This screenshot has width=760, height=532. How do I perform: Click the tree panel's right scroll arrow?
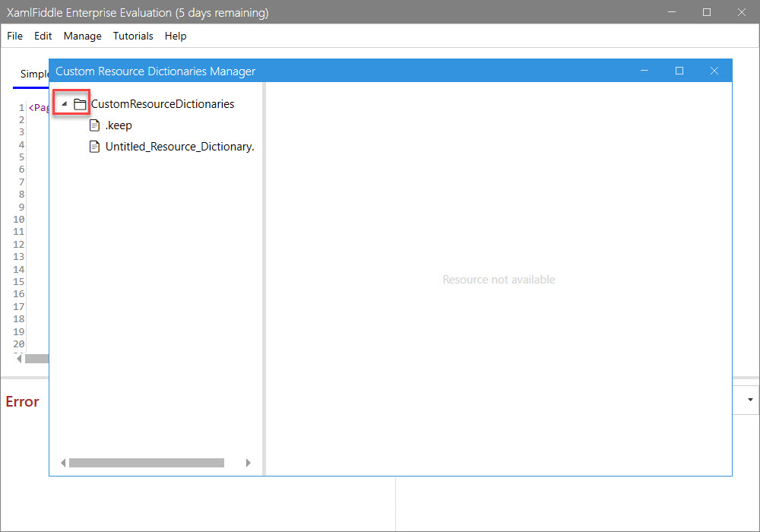click(249, 463)
